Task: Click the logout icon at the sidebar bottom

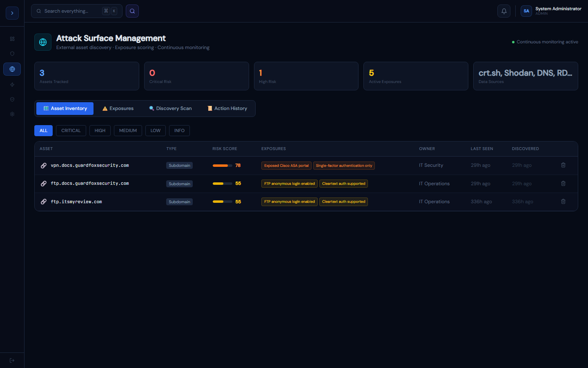Action: [12, 360]
